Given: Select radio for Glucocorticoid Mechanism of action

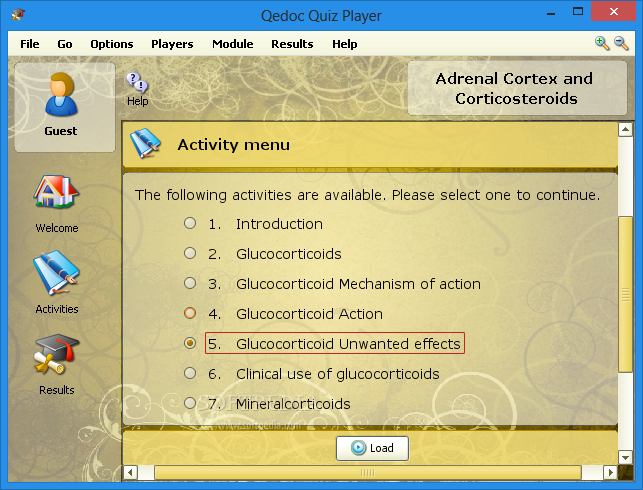Looking at the screenshot, I should click(x=190, y=283).
